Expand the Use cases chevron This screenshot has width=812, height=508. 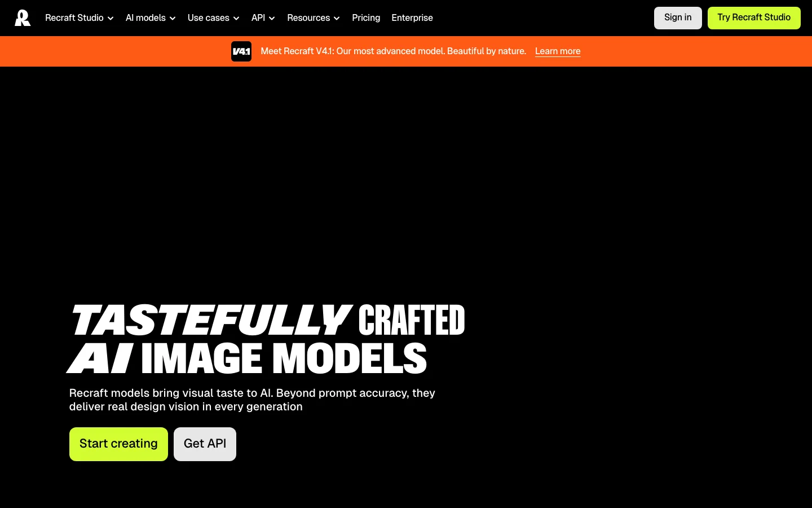[x=236, y=19]
